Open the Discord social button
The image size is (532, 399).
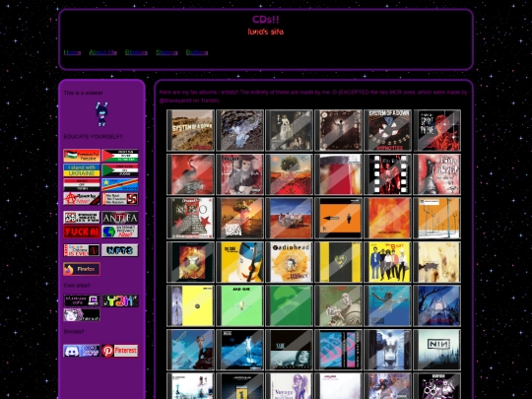click(x=82, y=351)
